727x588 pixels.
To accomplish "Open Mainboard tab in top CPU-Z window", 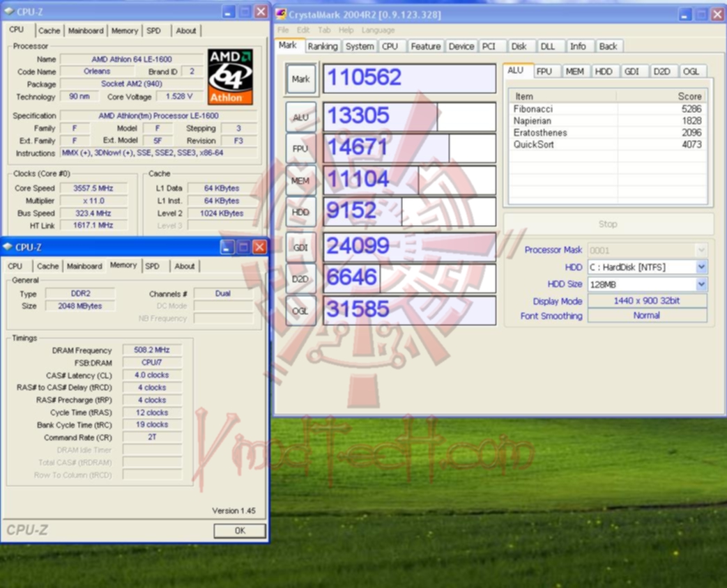I will tap(86, 31).
